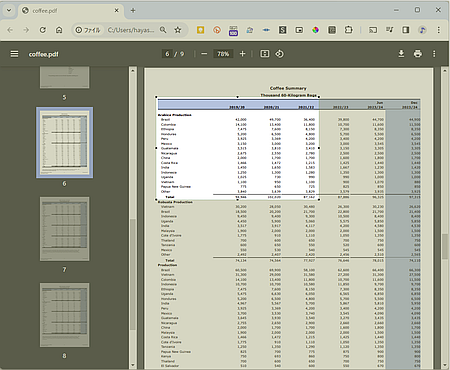Click the Robusta Production heading
Screen dimensions: 450x370
(175, 202)
